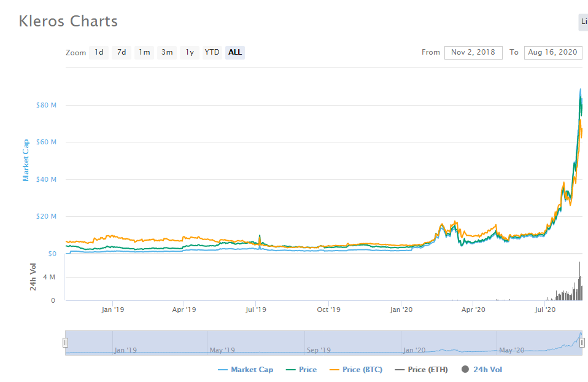588x382 pixels.
Task: Click navigator at May '19 marker
Action: point(222,350)
